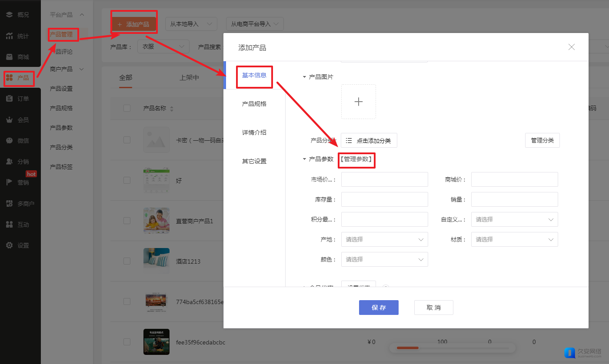The height and width of the screenshot is (364, 609).
Task: Switch to the 产品规格 tab
Action: (254, 104)
